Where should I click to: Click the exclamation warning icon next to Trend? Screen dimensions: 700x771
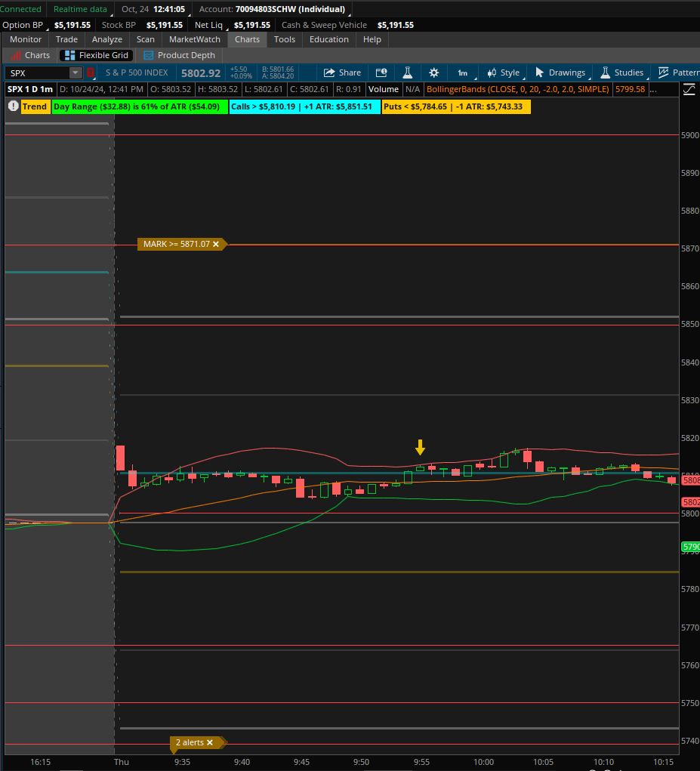(14, 106)
